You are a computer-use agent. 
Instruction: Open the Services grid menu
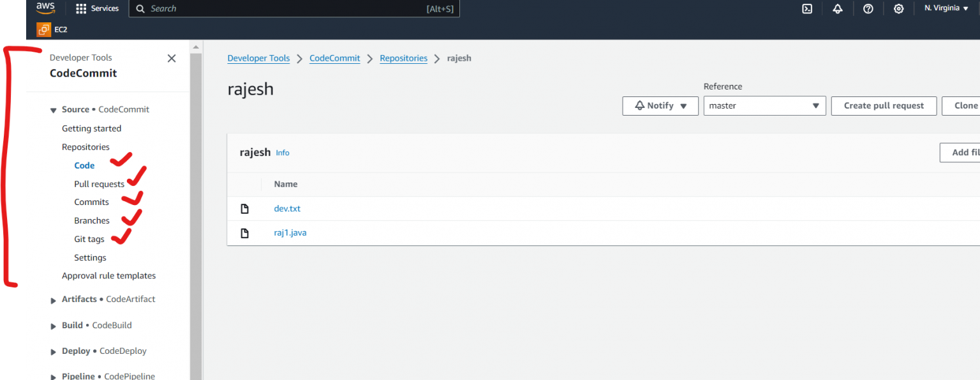81,9
